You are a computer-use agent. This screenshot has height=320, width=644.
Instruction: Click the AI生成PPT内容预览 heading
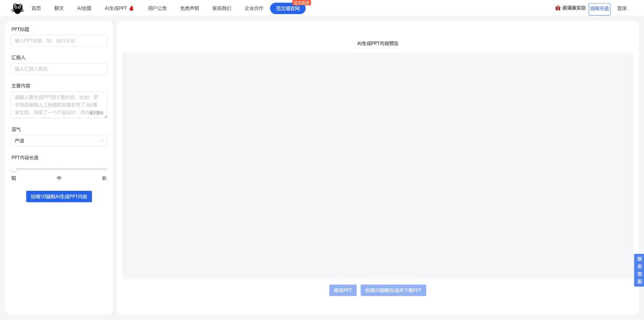point(378,44)
